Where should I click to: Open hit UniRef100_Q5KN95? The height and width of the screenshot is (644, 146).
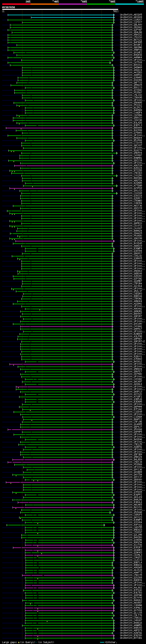(x=131, y=103)
